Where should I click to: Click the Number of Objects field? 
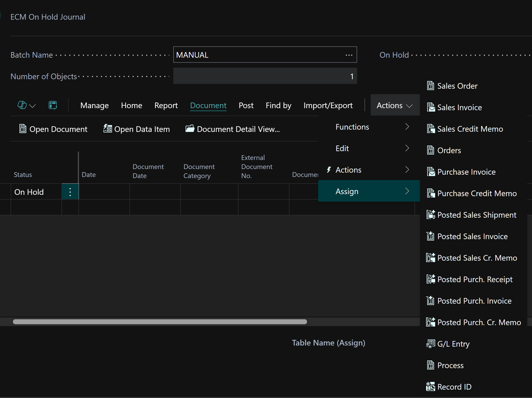pos(265,76)
